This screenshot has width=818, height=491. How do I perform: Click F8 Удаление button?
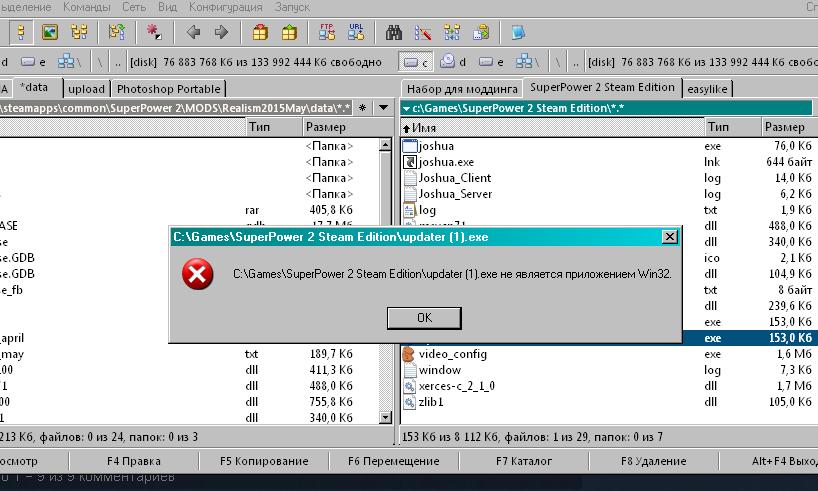click(x=654, y=461)
